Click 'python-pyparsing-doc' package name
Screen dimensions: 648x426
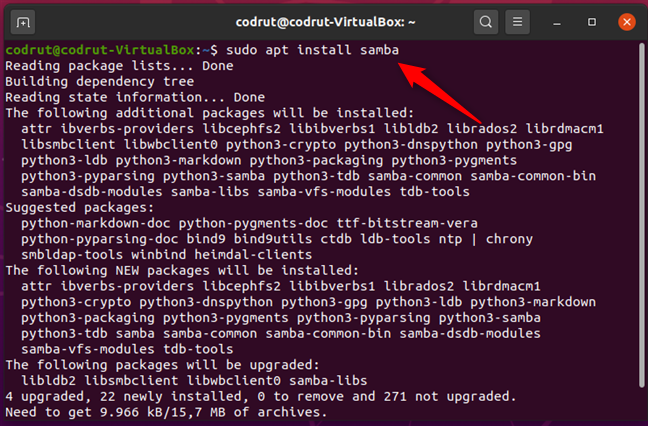[100, 239]
